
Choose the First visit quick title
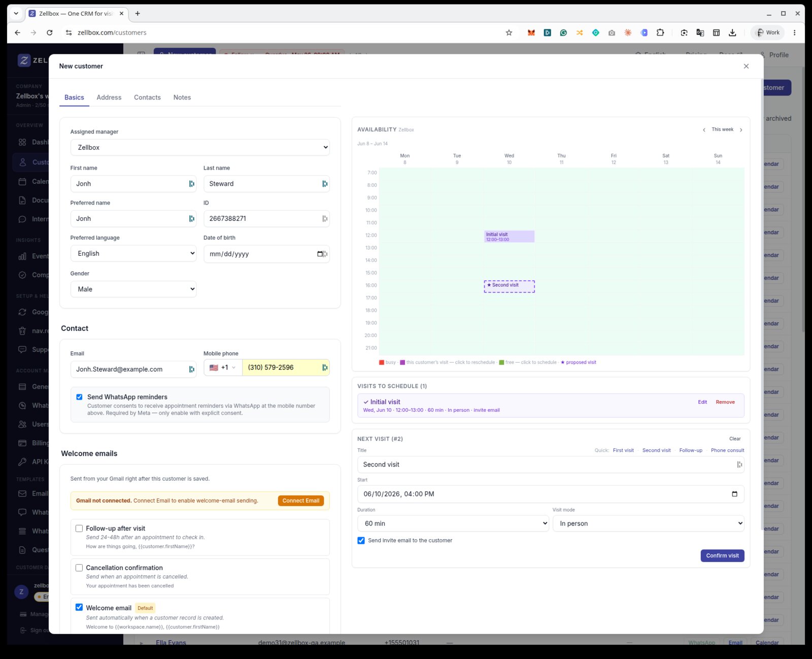(x=623, y=450)
